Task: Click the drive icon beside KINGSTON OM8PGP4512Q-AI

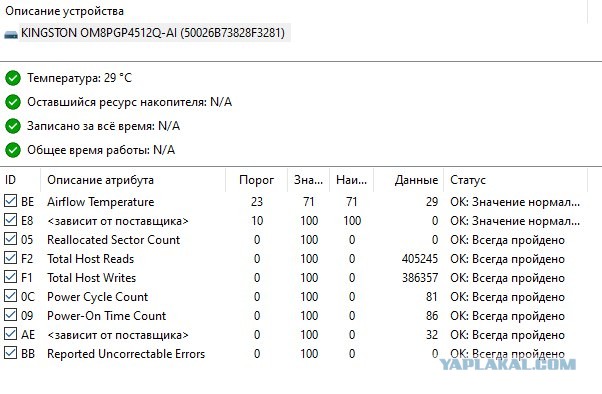Action: click(x=11, y=34)
